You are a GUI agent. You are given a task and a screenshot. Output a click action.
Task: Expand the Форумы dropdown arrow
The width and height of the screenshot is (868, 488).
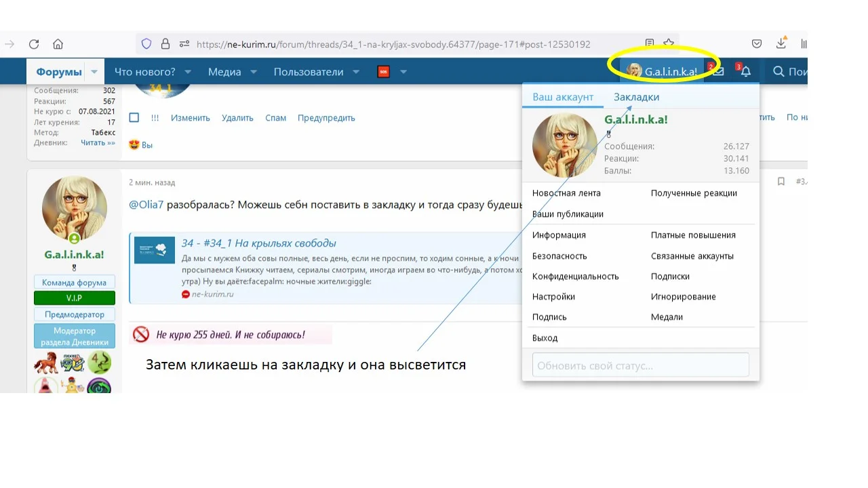pyautogui.click(x=94, y=70)
